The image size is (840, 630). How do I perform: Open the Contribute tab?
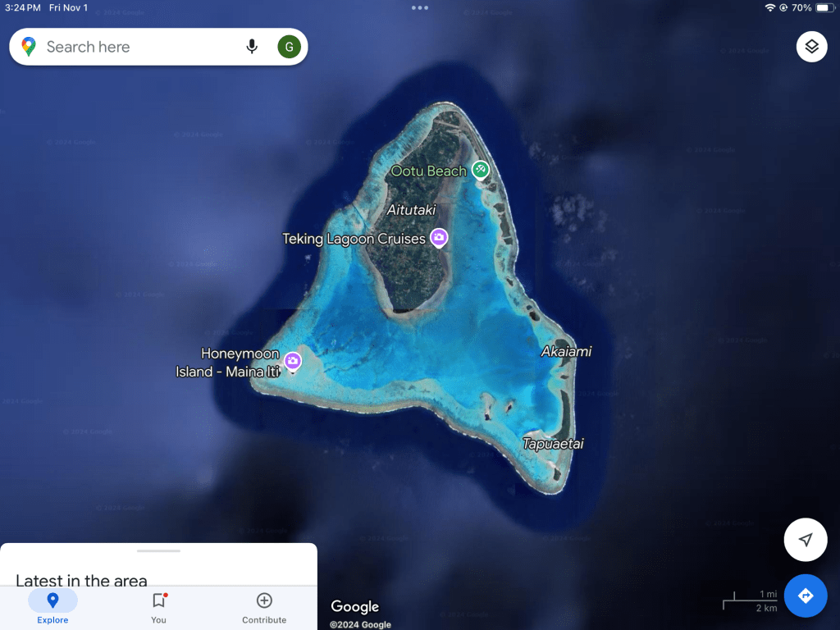264,608
